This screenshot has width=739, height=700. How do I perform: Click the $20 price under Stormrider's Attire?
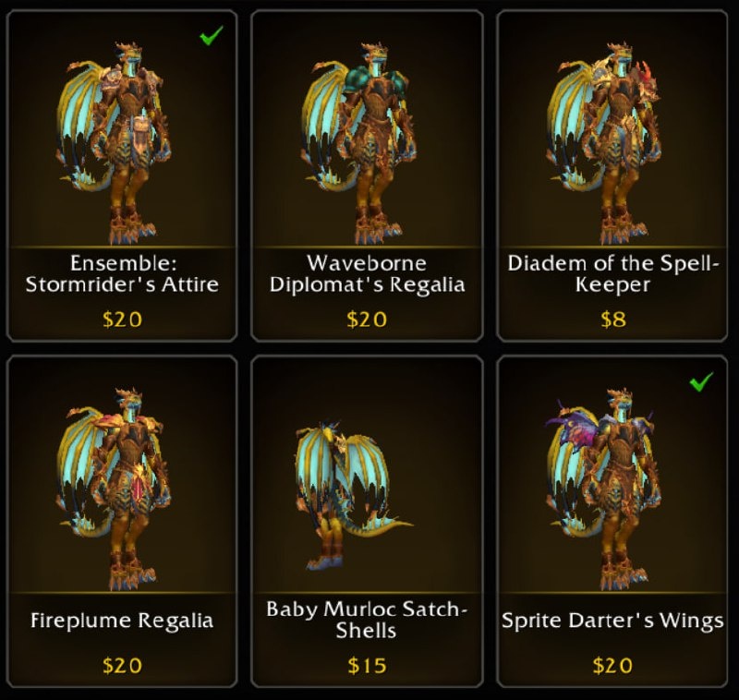122,320
